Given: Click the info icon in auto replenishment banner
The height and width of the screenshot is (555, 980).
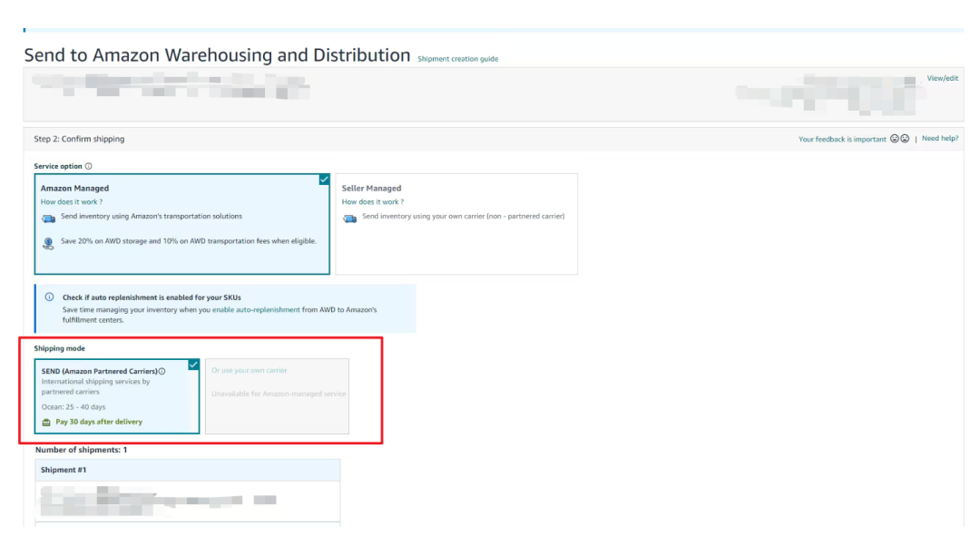Looking at the screenshot, I should 49,297.
